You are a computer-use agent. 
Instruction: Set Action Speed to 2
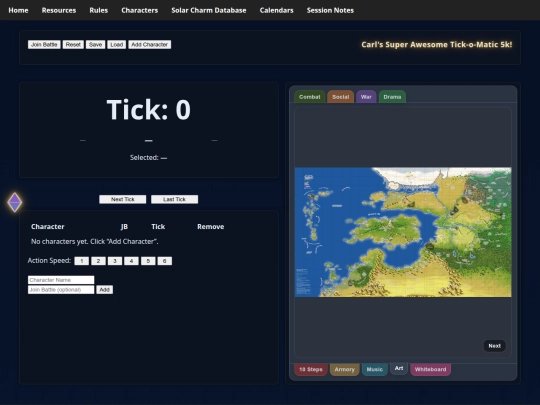tap(98, 261)
